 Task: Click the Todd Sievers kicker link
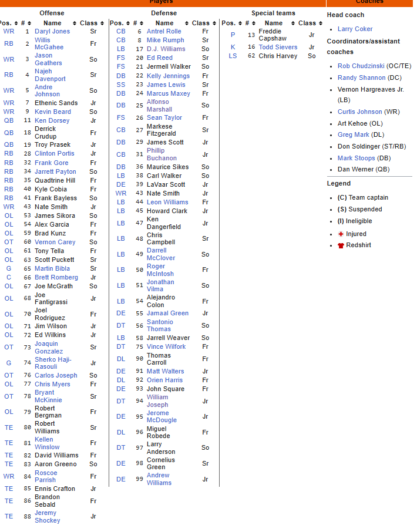(x=278, y=47)
